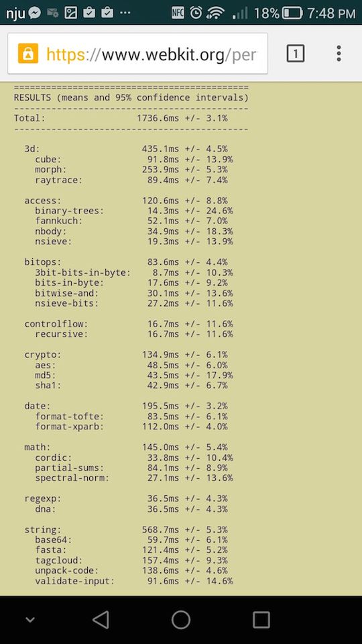Tap the keyboard hide chevron in navigation bar
This screenshot has width=362, height=644.
pos(30,620)
